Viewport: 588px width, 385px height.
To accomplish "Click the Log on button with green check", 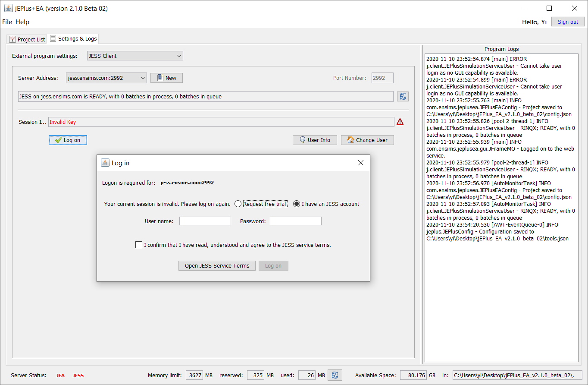I will coord(68,140).
